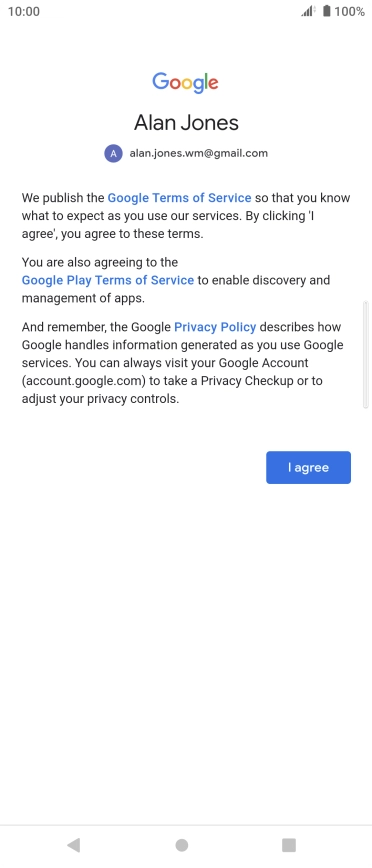Image resolution: width=372 pixels, height=868 pixels.
Task: Open the Privacy Policy link
Action: click(215, 327)
